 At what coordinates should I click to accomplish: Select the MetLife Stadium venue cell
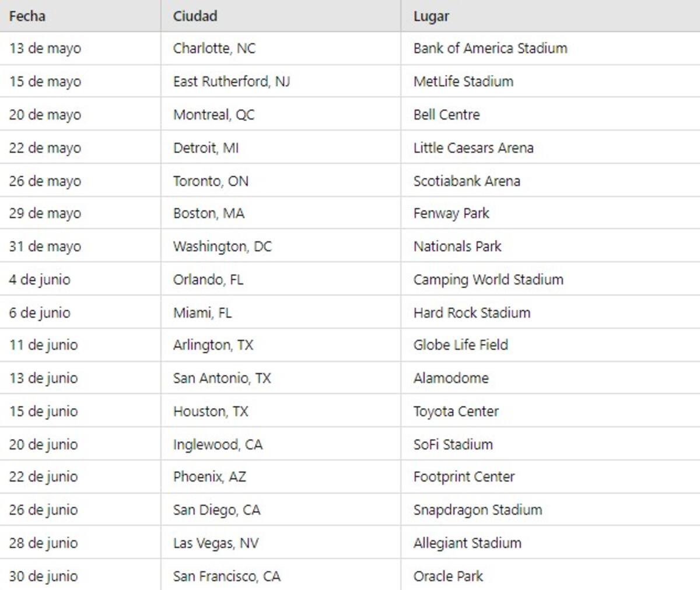click(x=463, y=82)
